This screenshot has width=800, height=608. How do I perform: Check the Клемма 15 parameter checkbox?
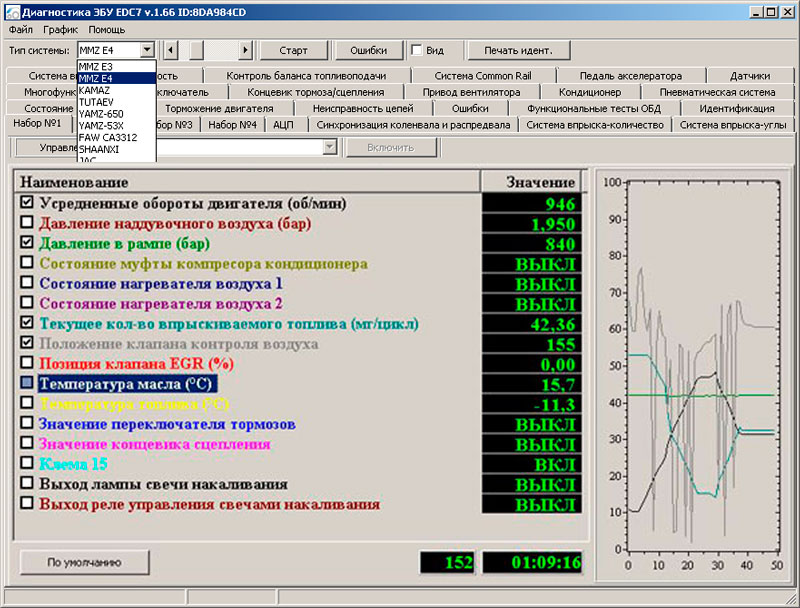pyautogui.click(x=27, y=464)
